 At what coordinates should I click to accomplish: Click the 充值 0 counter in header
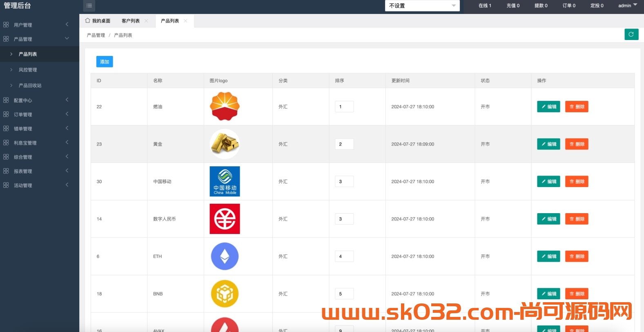(x=513, y=6)
